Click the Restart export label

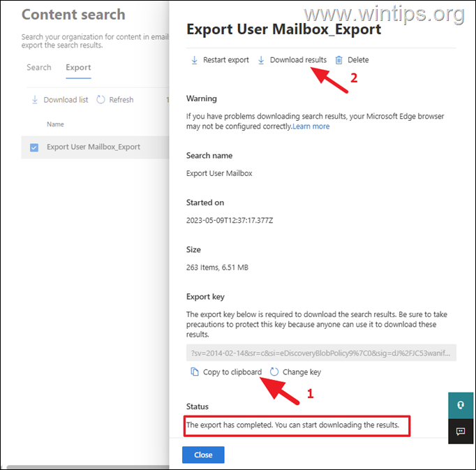coord(226,60)
